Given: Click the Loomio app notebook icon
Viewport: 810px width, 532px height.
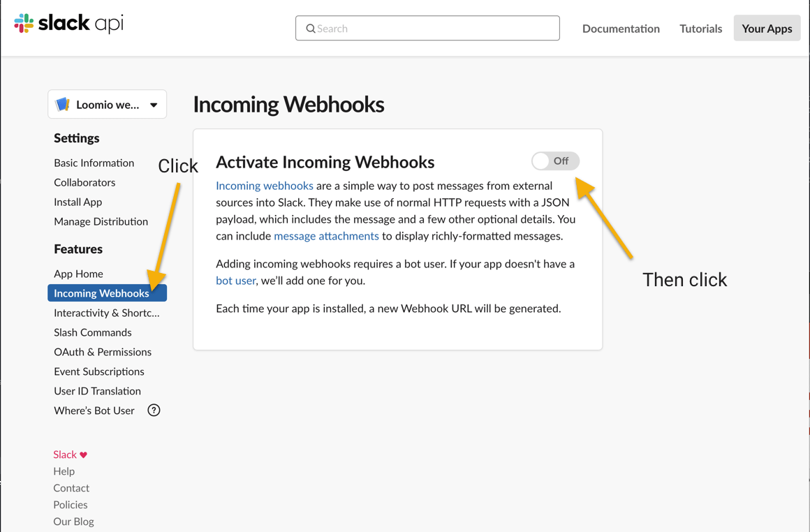Looking at the screenshot, I should 63,104.
